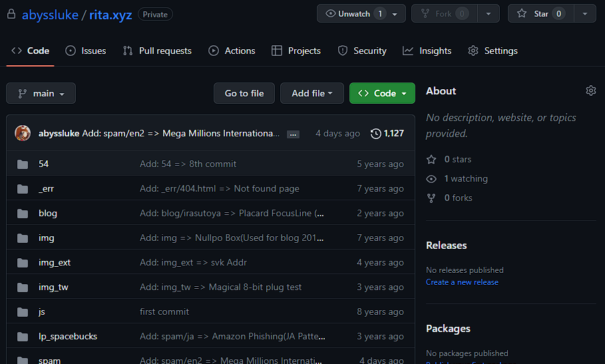605x364 pixels.
Task: Star this repository
Action: pos(540,13)
